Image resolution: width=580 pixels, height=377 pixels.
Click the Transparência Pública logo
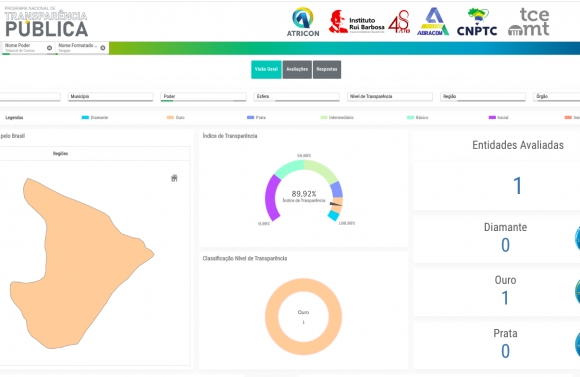coord(46,22)
